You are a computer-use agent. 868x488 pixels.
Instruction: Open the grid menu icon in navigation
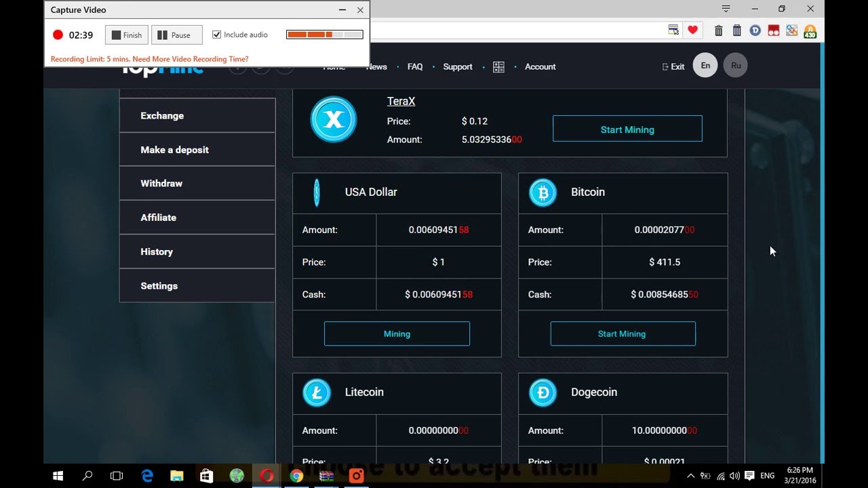click(498, 67)
